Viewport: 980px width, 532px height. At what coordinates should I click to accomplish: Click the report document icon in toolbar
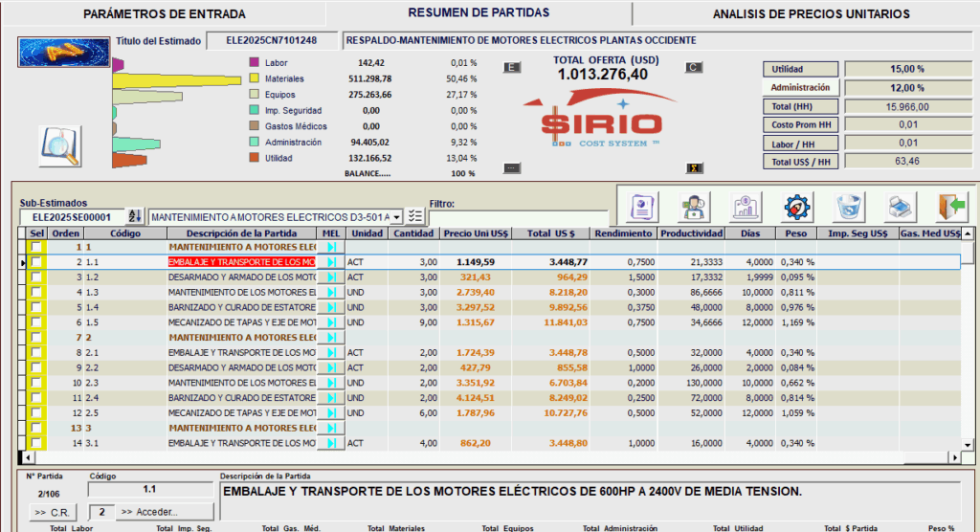click(641, 207)
